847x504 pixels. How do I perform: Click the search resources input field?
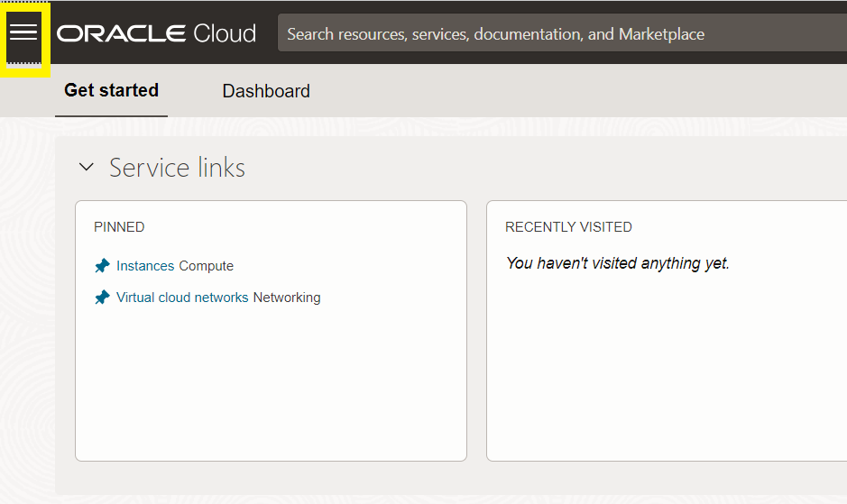tap(562, 33)
